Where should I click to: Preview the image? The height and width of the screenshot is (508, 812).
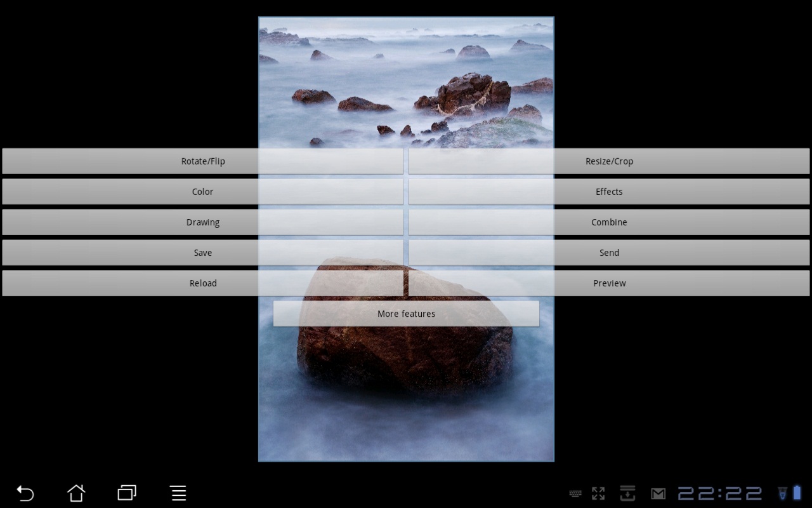[609, 283]
